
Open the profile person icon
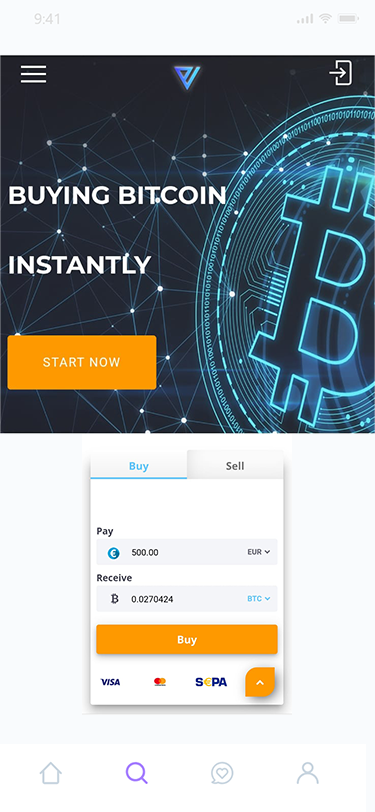pos(308,773)
